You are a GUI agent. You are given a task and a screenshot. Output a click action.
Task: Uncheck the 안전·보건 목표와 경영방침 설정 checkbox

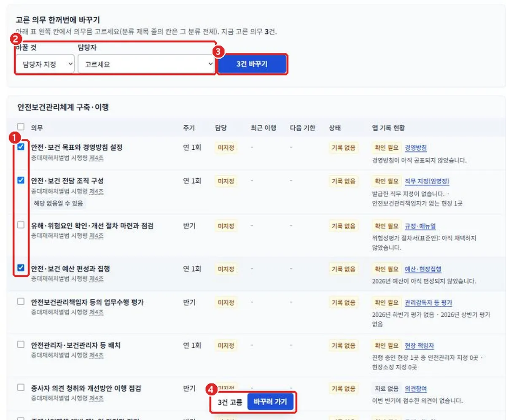click(21, 147)
